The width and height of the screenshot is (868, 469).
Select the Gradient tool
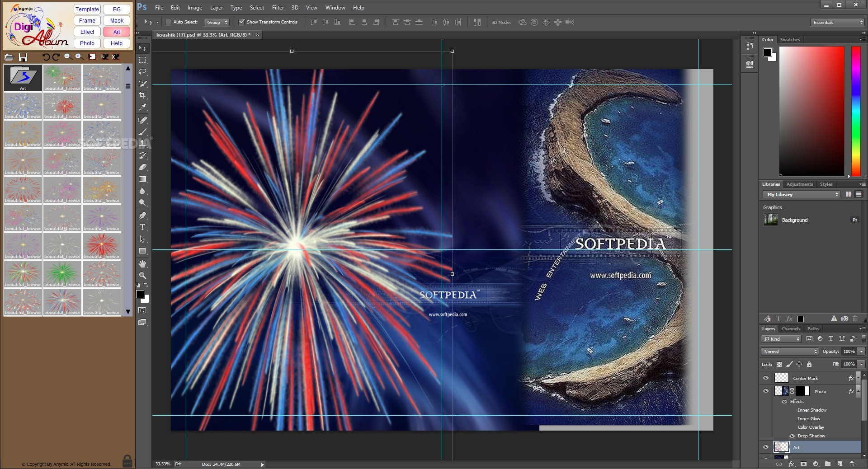click(142, 179)
